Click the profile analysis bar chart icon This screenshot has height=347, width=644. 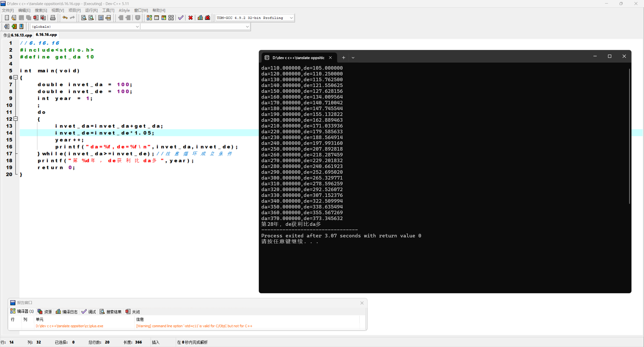click(200, 18)
